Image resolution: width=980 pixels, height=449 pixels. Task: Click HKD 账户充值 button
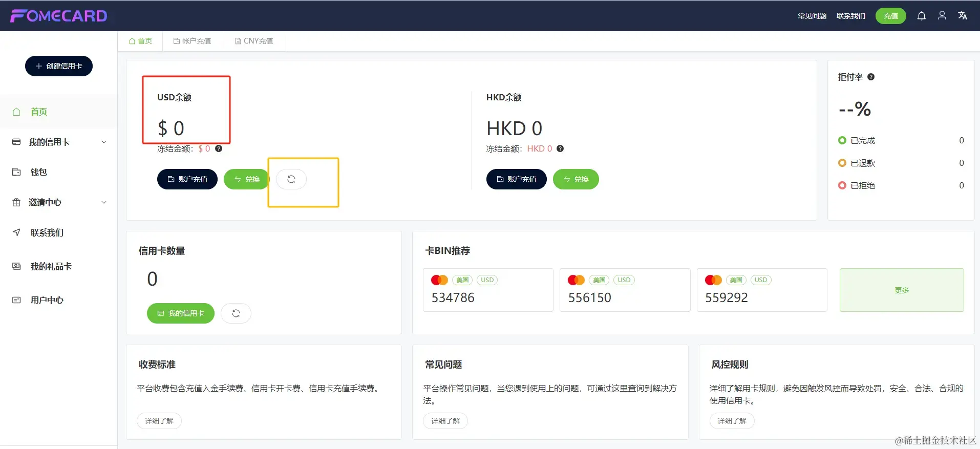pos(517,179)
